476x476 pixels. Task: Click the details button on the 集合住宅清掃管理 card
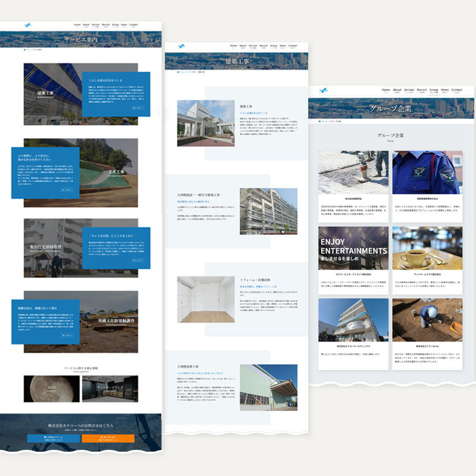pos(137,260)
